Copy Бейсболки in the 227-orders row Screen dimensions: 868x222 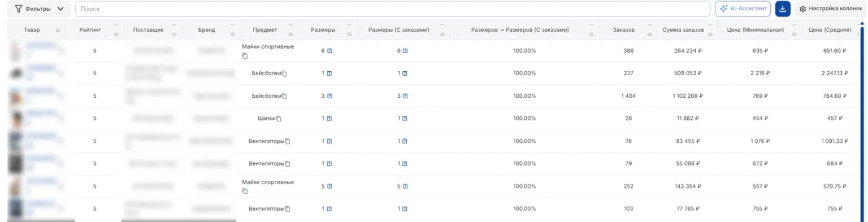point(285,74)
